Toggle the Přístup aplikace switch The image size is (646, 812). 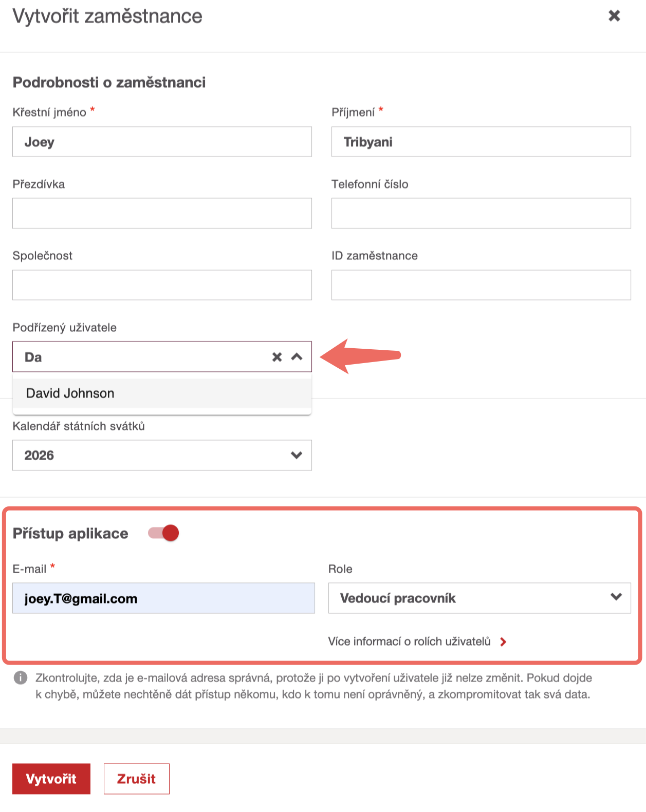[x=164, y=533]
